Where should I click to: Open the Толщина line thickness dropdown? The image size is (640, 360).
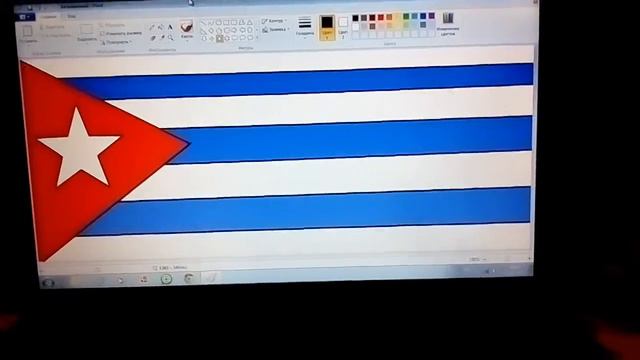coord(305,27)
